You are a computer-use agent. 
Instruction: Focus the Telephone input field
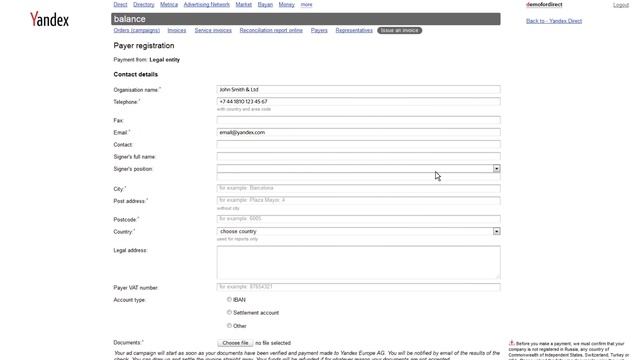[358, 101]
